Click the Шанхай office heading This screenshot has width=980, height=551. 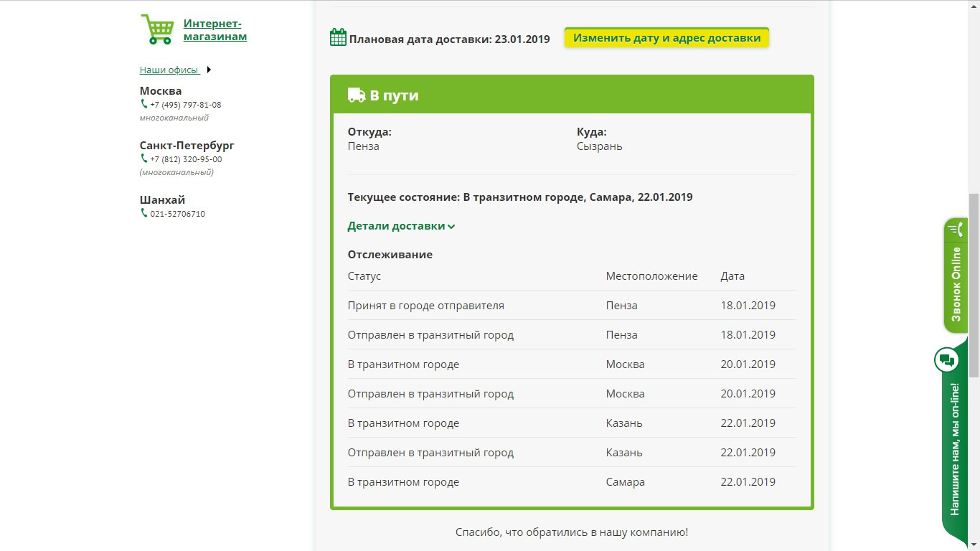point(162,200)
